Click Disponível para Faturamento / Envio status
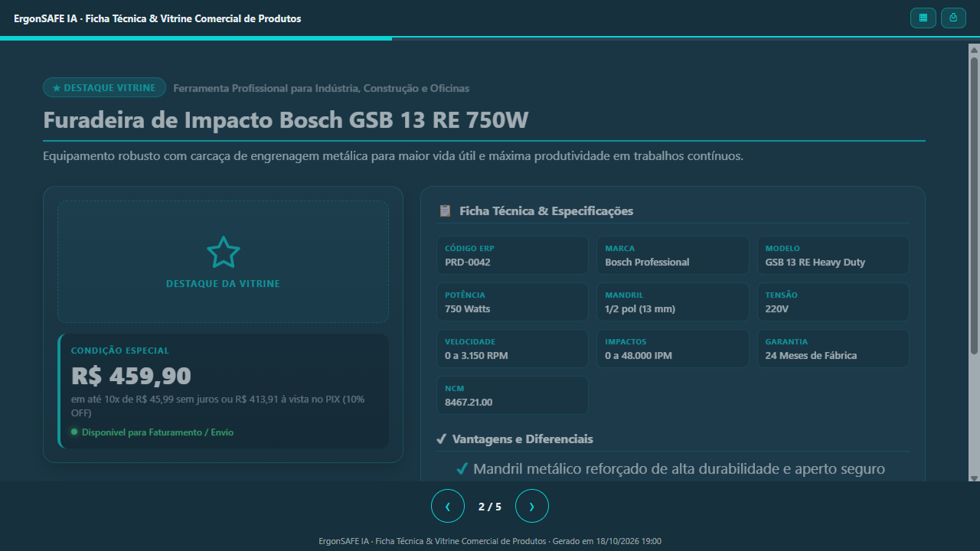Viewport: 980px width, 551px height. tap(158, 432)
